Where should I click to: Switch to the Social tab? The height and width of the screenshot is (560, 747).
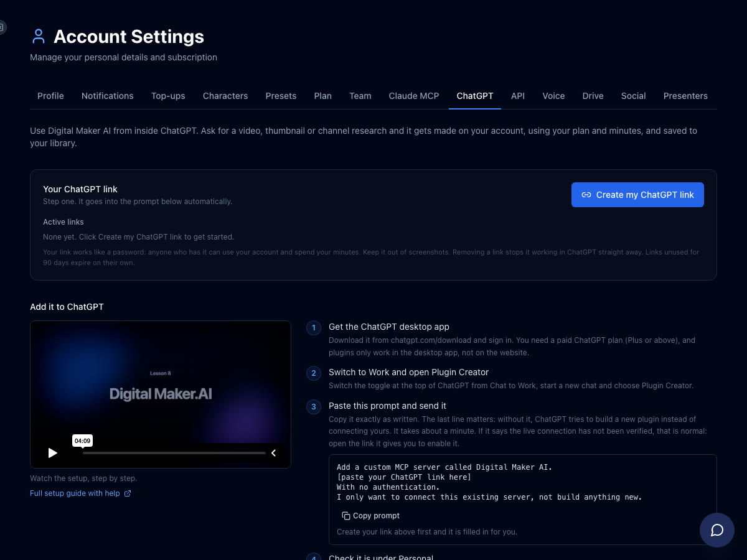point(634,96)
